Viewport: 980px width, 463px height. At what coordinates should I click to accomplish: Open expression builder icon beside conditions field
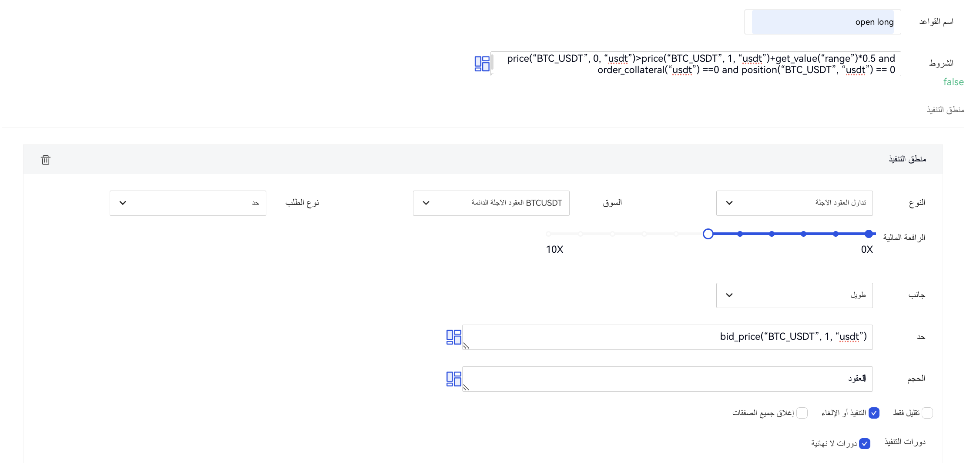pos(482,64)
